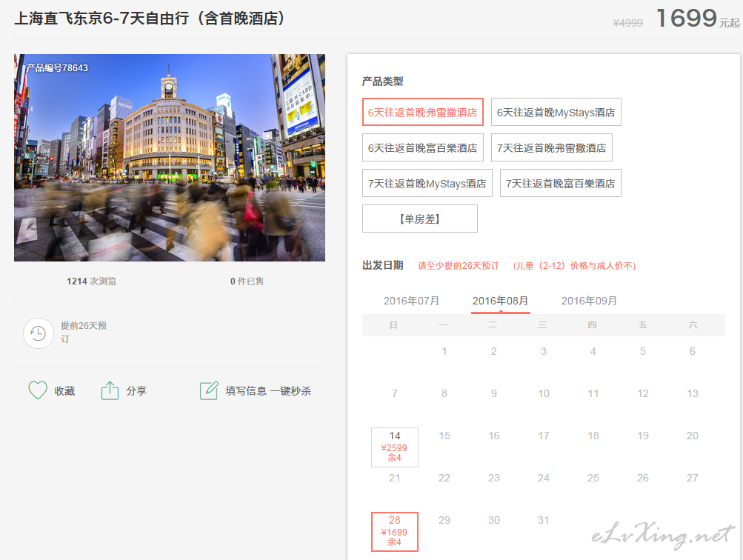Select 7天往返首晚弗雷撒酒店 option
The height and width of the screenshot is (560, 743).
[x=552, y=147]
